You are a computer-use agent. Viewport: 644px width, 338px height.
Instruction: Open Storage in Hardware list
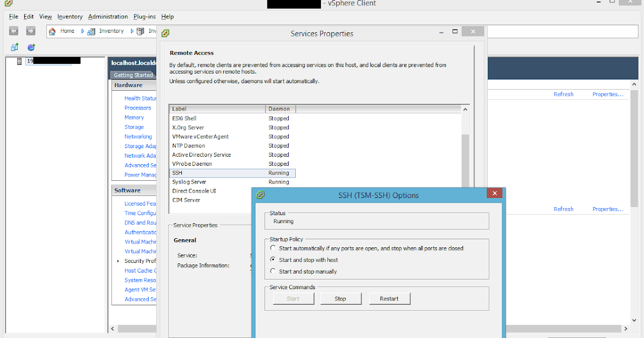[134, 127]
